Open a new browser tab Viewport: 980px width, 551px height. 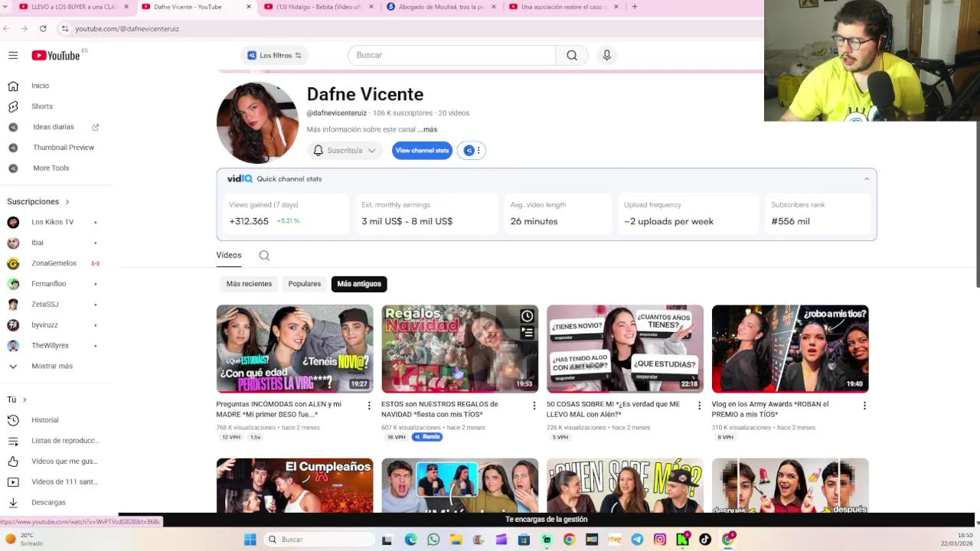pyautogui.click(x=634, y=7)
